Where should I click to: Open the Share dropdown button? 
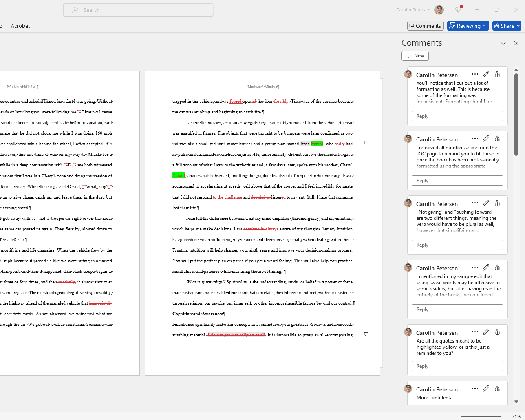click(x=507, y=26)
